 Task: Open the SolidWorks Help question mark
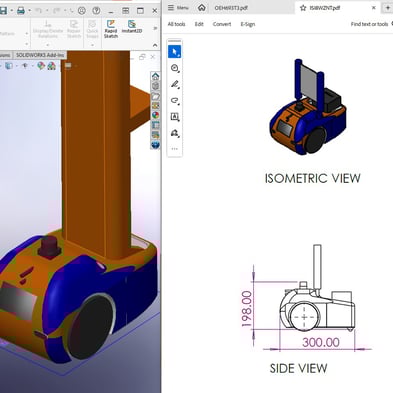[x=96, y=11]
